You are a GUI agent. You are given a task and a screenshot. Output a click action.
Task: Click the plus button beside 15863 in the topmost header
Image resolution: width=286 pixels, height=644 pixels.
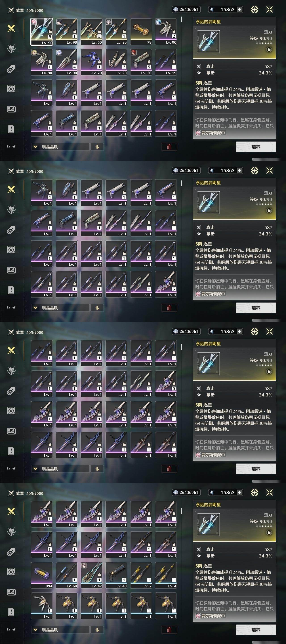(239, 9)
